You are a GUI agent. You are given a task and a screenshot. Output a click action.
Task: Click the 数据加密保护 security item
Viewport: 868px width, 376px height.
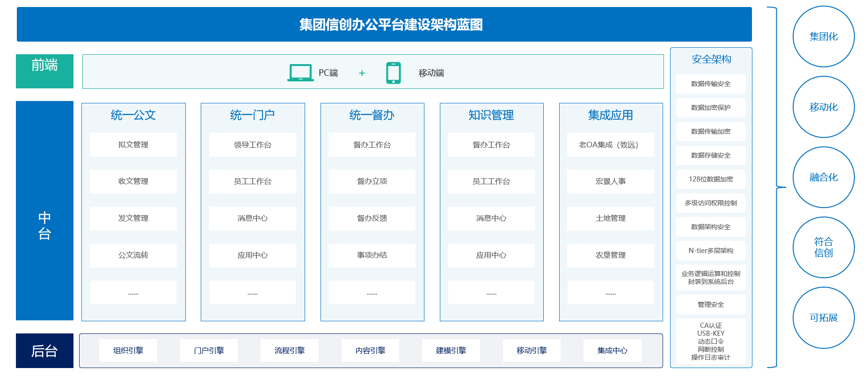(711, 108)
